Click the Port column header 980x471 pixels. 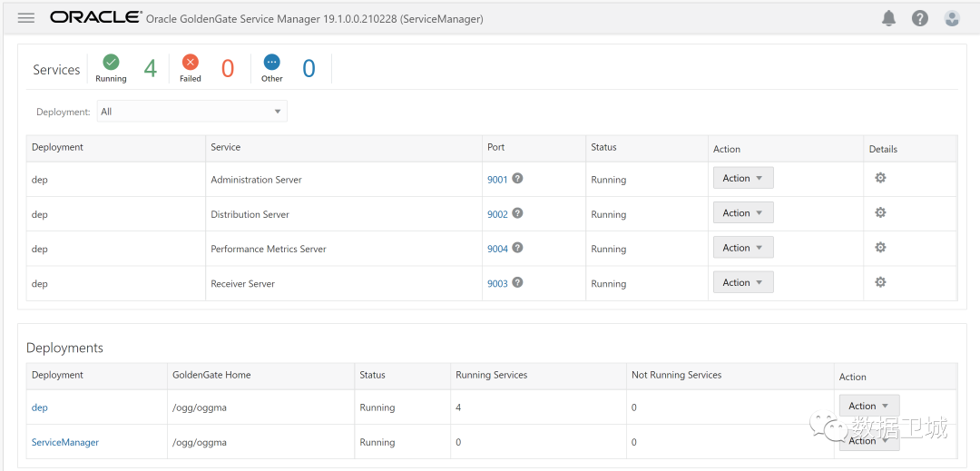point(496,147)
